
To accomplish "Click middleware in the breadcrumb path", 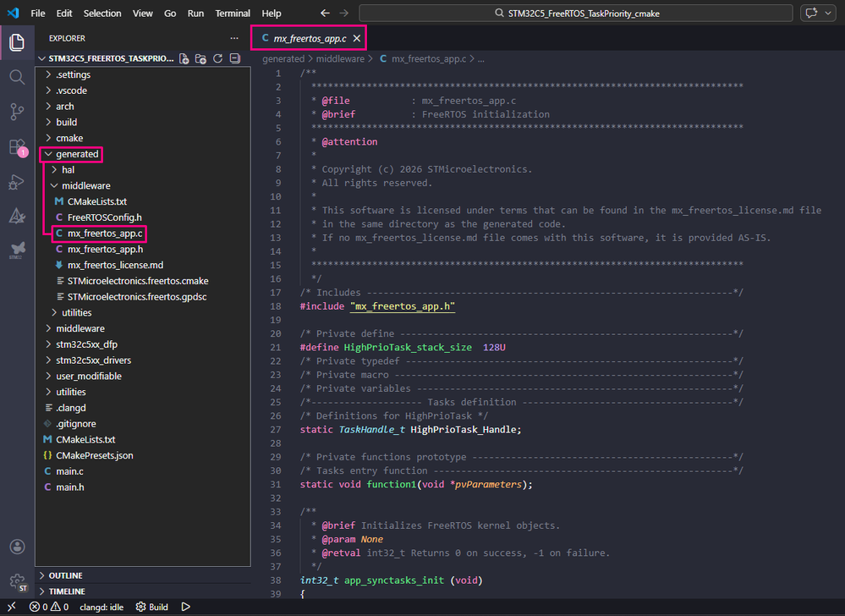I will click(x=340, y=58).
